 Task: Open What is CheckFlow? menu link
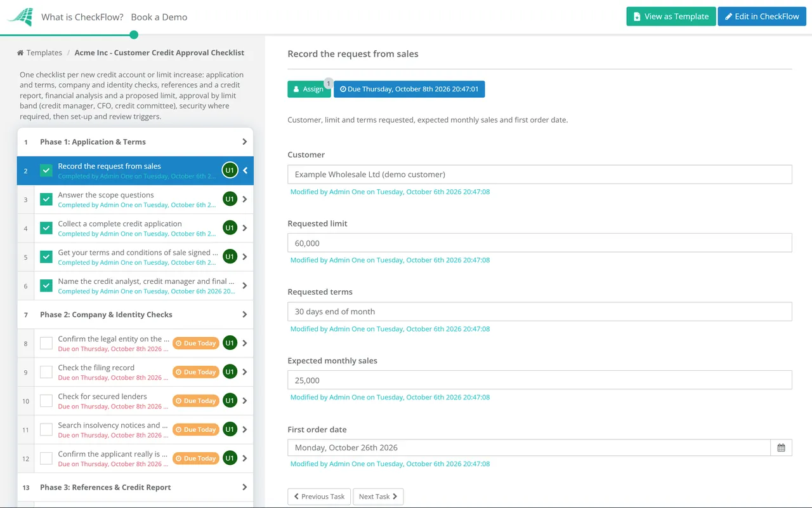(82, 17)
